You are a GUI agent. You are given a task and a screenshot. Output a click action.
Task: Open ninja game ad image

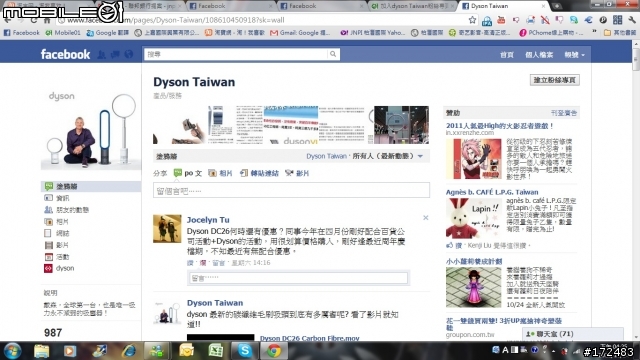(473, 159)
